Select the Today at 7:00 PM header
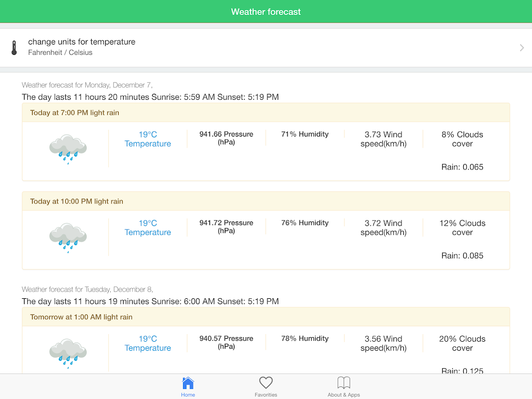This screenshot has height=399, width=532. click(x=75, y=113)
